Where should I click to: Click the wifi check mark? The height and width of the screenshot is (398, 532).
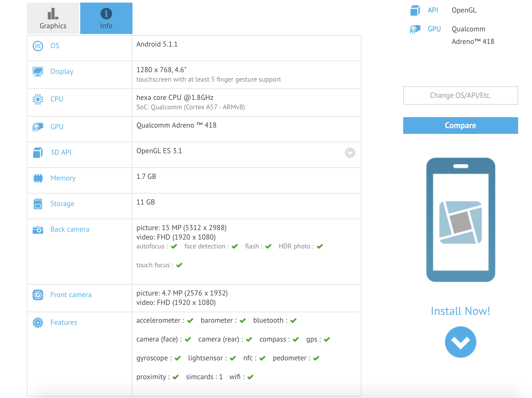tap(250, 377)
